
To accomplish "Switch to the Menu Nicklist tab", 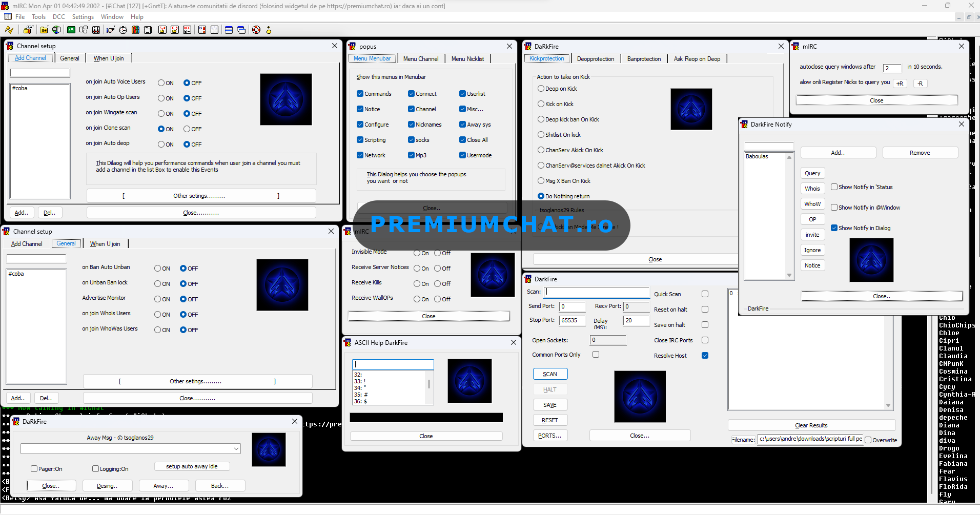I will tap(467, 59).
